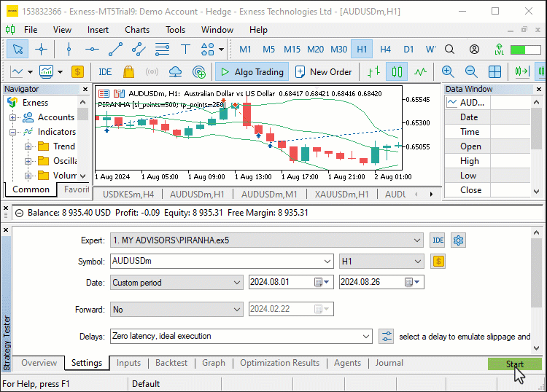Switch to the Inputs tab
This screenshot has width=547, height=392.
tap(128, 363)
